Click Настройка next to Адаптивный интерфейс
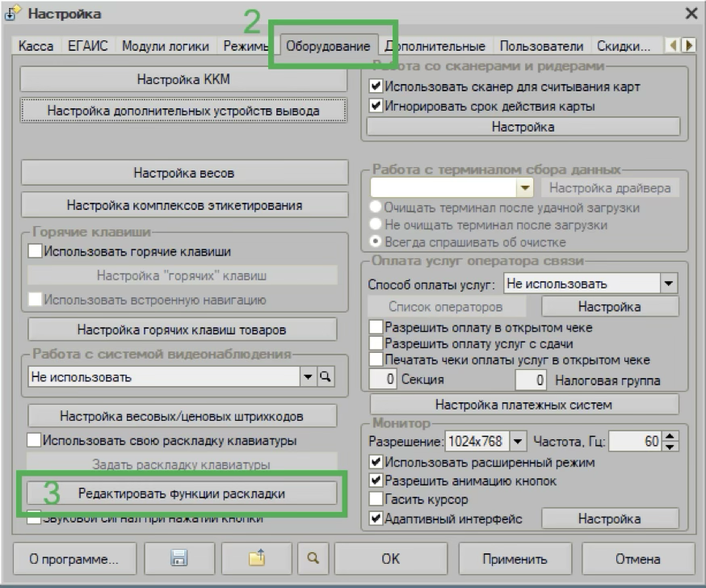Viewport: 706px width, 588px height. tap(610, 519)
